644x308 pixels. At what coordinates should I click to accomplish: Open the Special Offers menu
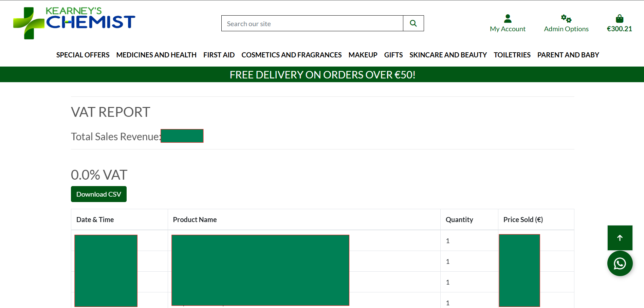click(x=82, y=55)
